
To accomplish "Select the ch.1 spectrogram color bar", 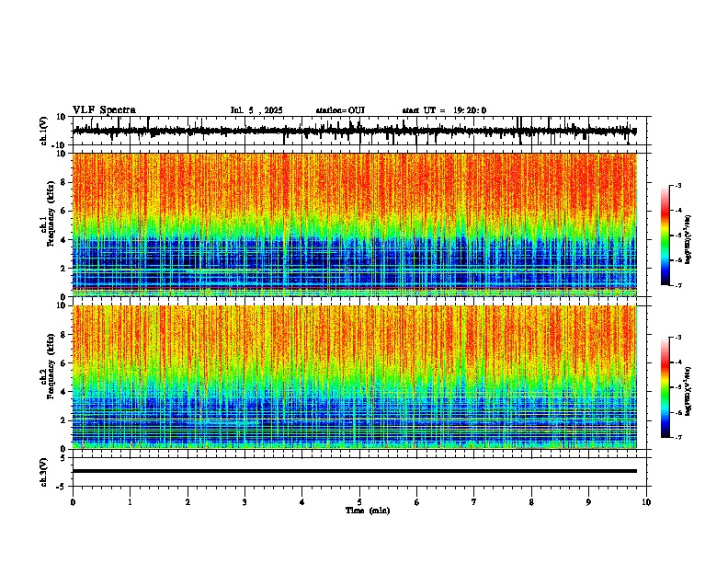I will tap(665, 236).
